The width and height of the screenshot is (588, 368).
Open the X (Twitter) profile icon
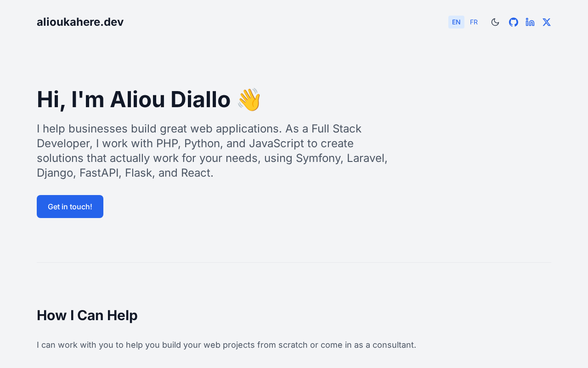point(547,22)
